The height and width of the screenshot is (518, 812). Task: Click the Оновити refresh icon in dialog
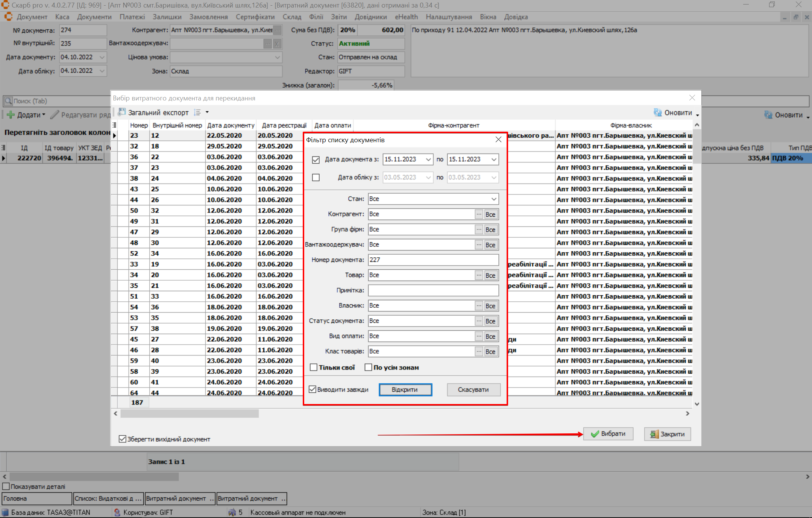657,112
